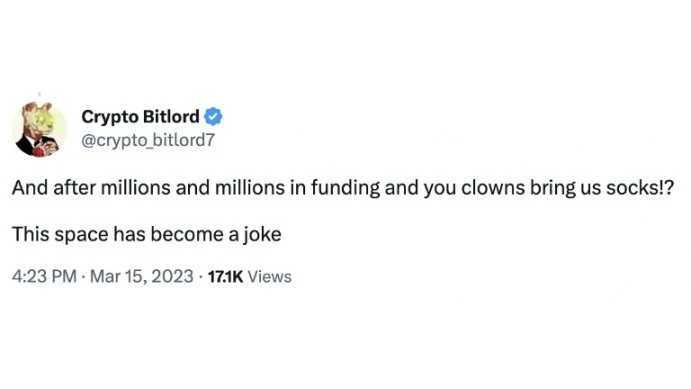The width and height of the screenshot is (691, 389).
Task: Open the Crypto Bitlord display name
Action: coord(140,117)
